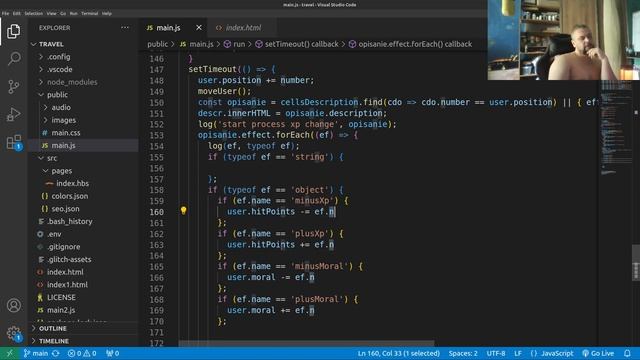Open the .gitignore file
This screenshot has width=640, height=360.
pyautogui.click(x=83, y=247)
